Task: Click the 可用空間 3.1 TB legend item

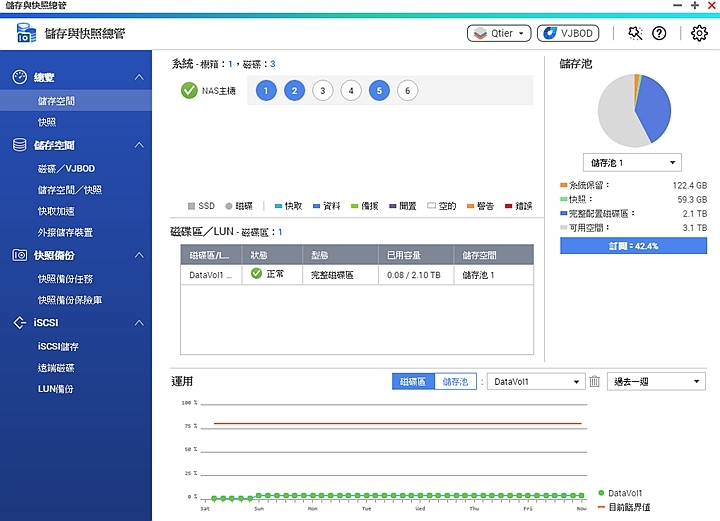Action: (633, 228)
